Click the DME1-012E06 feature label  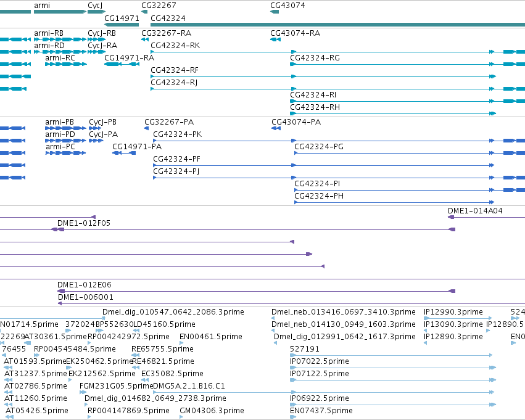coord(85,285)
